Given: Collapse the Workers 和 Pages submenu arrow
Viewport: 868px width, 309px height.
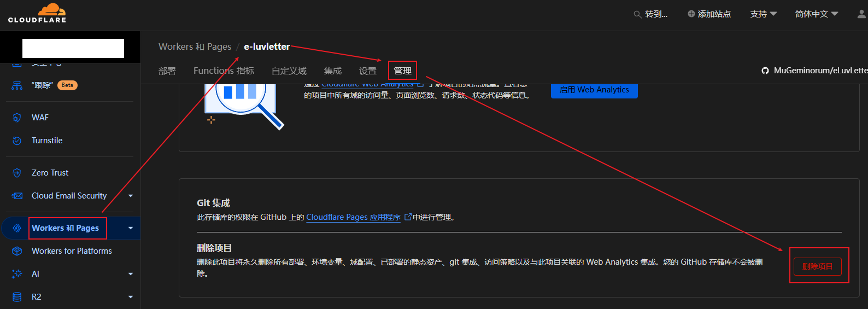Looking at the screenshot, I should pyautogui.click(x=131, y=228).
